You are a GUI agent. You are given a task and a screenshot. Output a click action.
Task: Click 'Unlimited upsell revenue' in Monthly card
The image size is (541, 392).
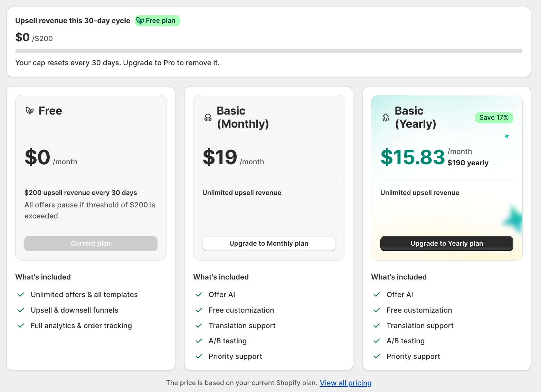coord(242,193)
